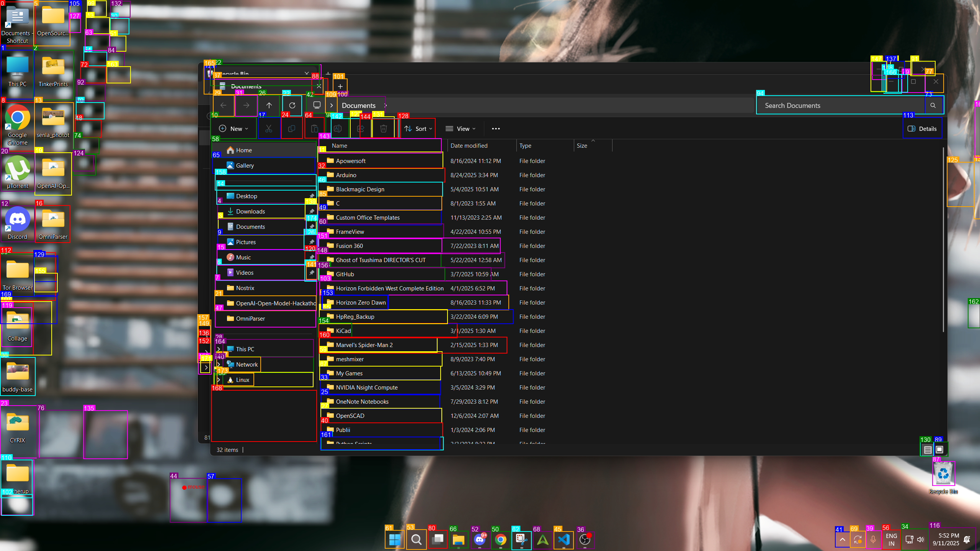Click the file list vertical scrollbar
The width and height of the screenshot is (980, 551).
(943, 239)
